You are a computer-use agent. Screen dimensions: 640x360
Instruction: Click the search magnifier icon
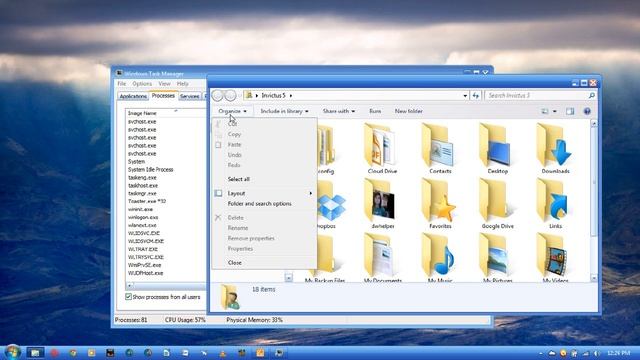[x=591, y=96]
